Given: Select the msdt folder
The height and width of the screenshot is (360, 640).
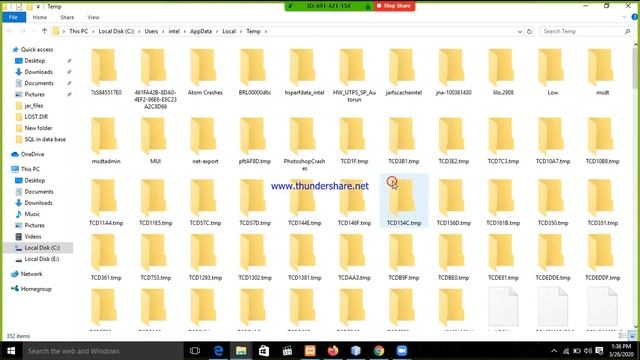Looking at the screenshot, I should 602,72.
